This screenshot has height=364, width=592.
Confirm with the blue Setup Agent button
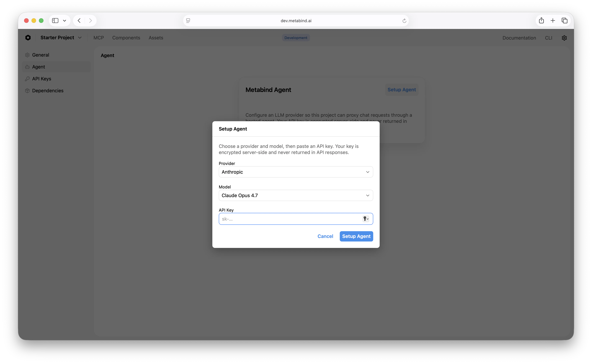click(356, 236)
